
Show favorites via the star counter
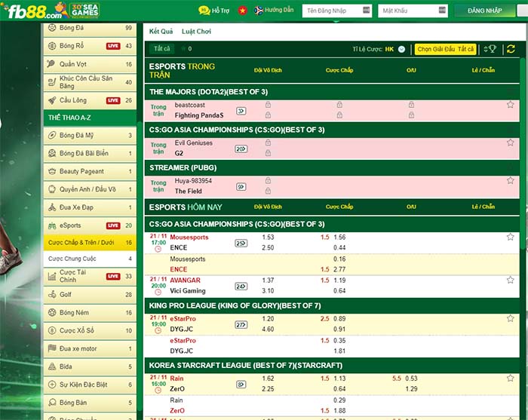pos(186,49)
